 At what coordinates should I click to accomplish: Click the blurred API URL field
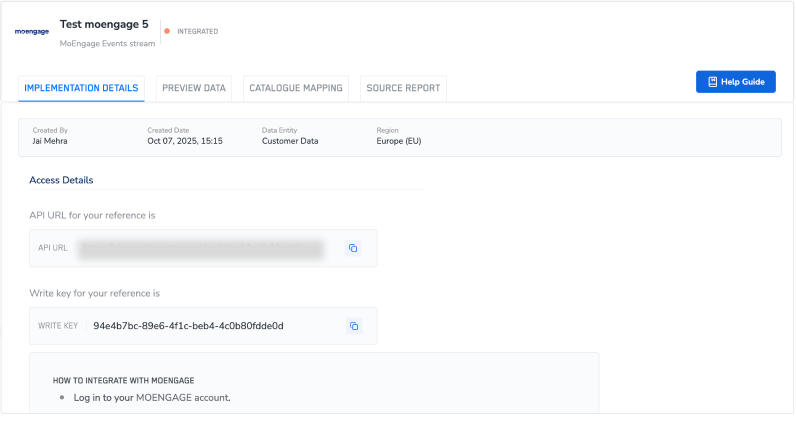pos(201,249)
